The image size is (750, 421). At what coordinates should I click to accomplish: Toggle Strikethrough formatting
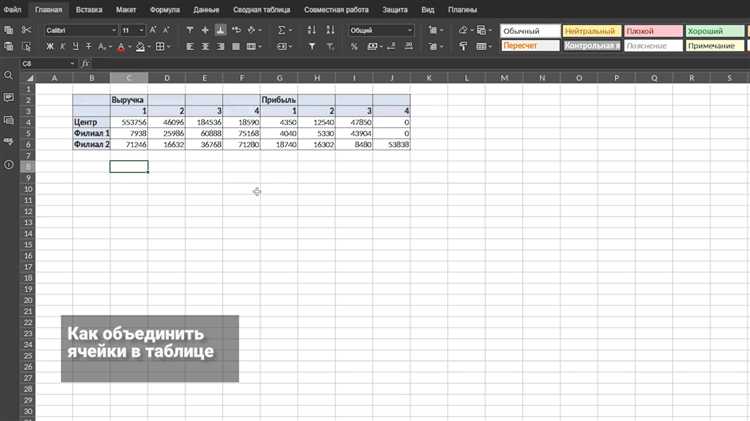88,46
